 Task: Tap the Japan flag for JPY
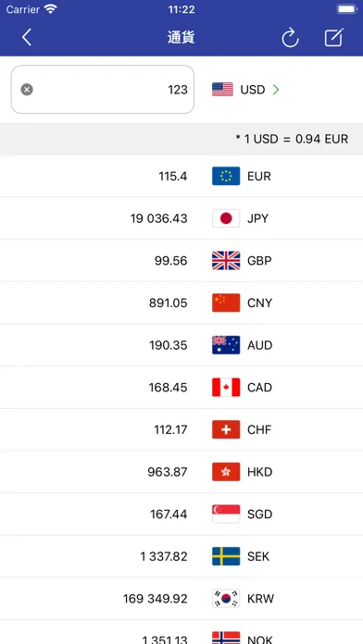coord(226,218)
